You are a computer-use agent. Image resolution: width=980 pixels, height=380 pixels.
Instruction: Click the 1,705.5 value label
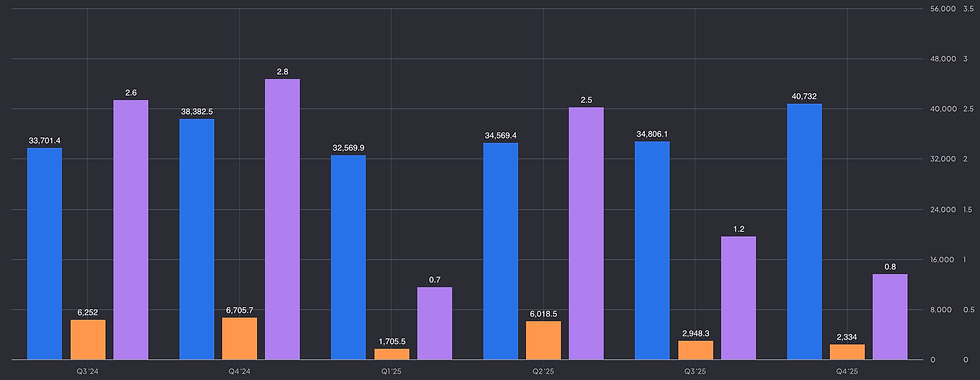[392, 341]
